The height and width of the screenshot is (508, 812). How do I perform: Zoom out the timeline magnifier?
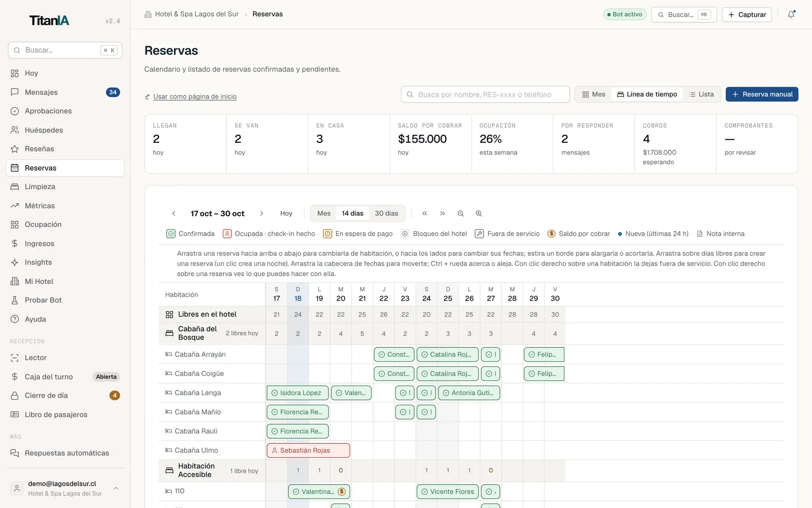[461, 214]
